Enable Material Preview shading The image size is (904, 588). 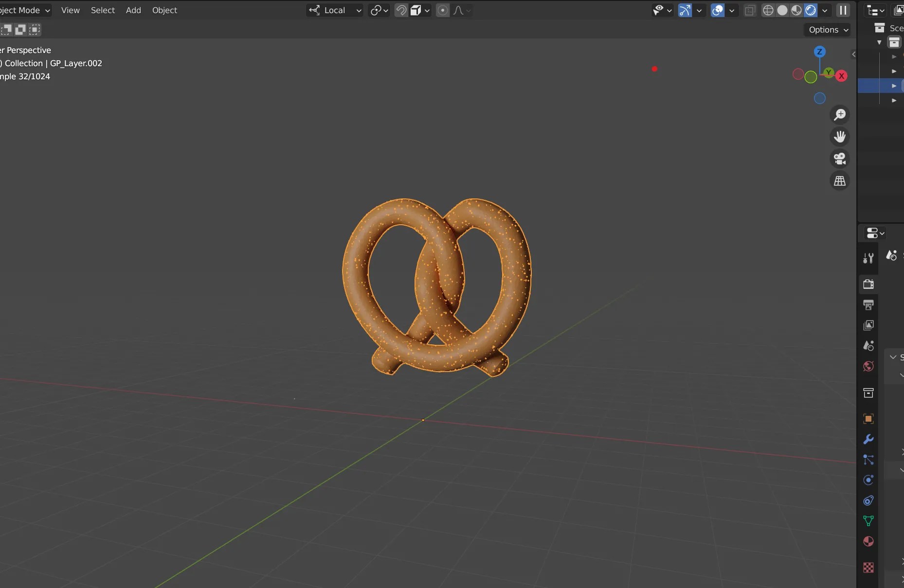click(797, 10)
